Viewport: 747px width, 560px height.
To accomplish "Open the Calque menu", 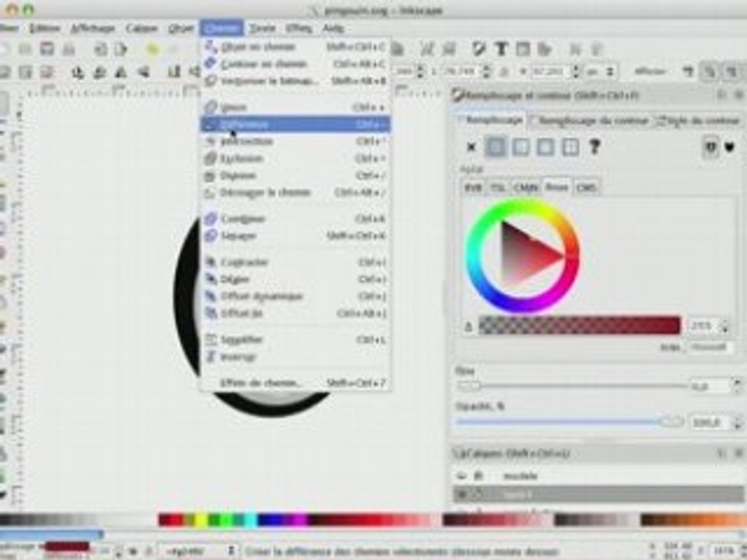I will pos(142,28).
